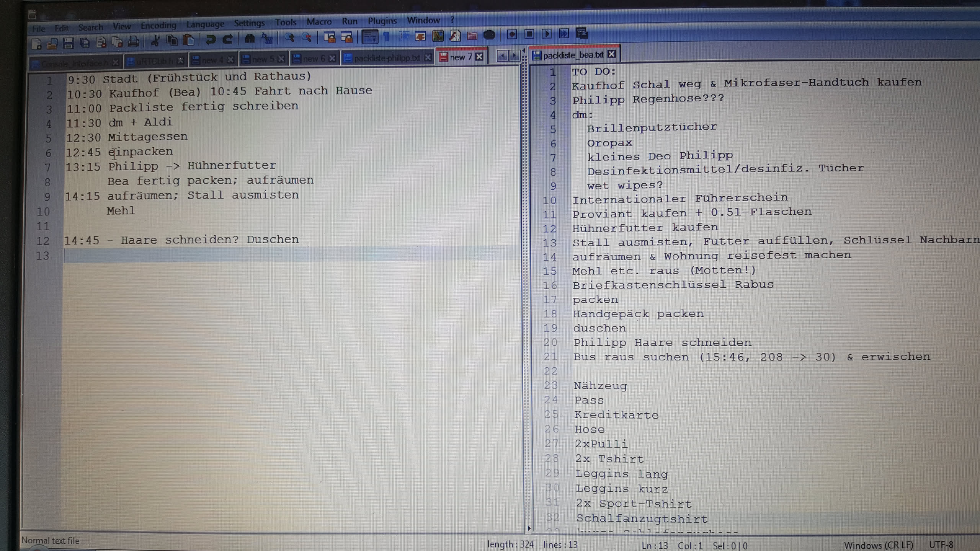Toggle show all characters (pilcrow) icon
The image size is (980, 551).
point(387,37)
